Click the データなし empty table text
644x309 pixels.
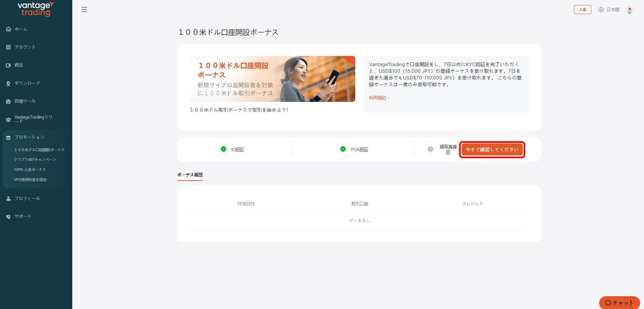[359, 220]
